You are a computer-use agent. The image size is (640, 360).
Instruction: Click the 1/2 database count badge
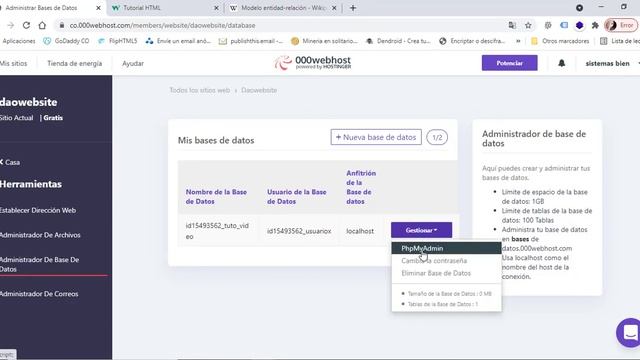(x=437, y=137)
